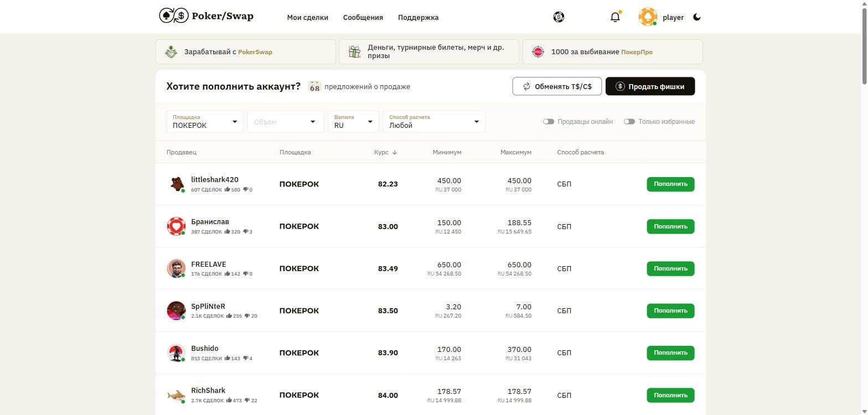Sort by Курс arrow icon
Screen dimensions: 868x415
pos(395,152)
